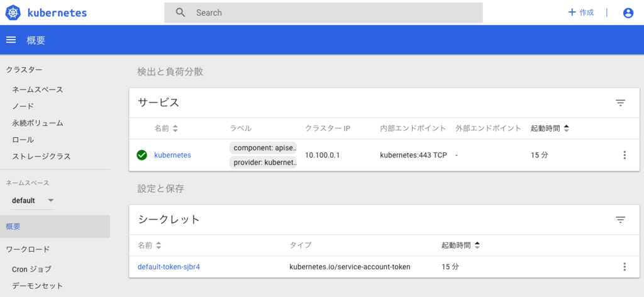Click the provider: kubernet.. label chip
The height and width of the screenshot is (297, 644).
click(263, 163)
